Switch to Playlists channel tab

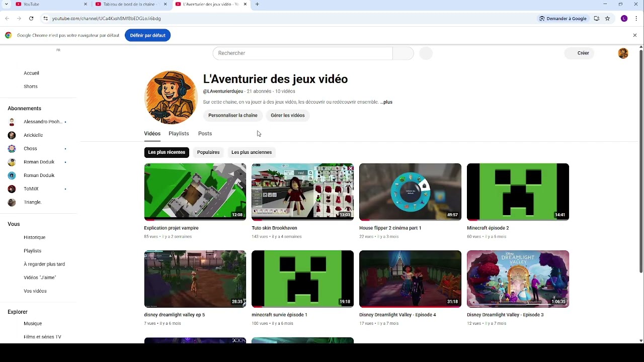(179, 134)
